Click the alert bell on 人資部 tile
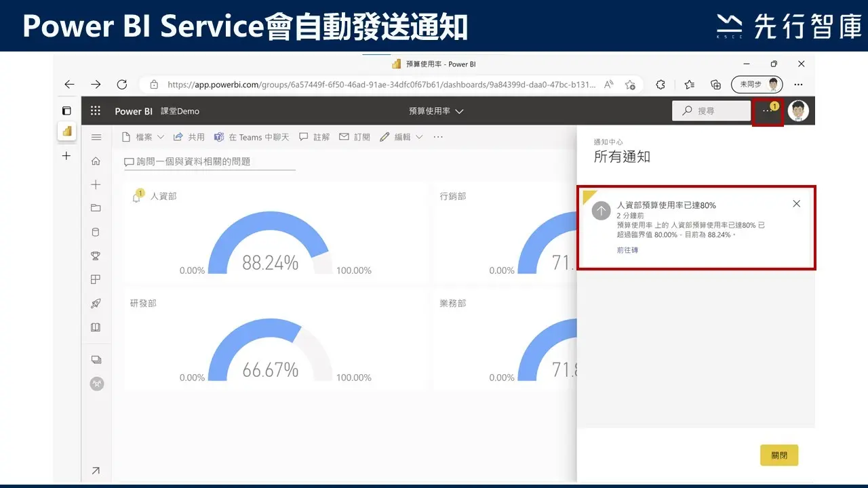868x488 pixels. tap(138, 197)
